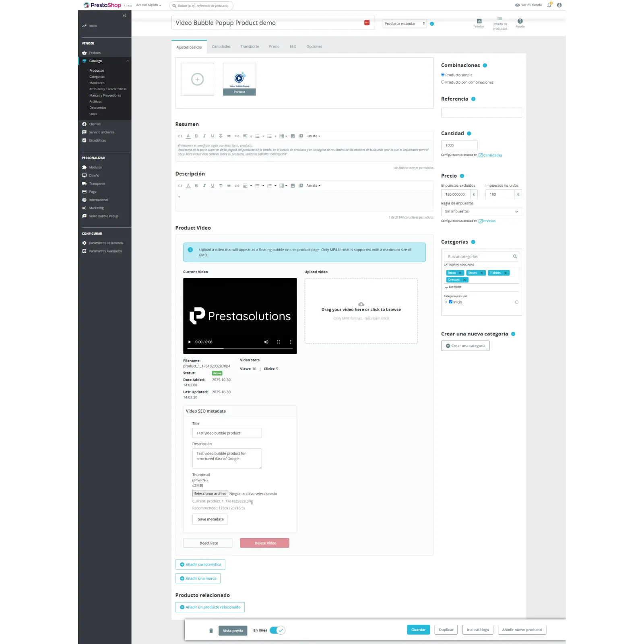The width and height of the screenshot is (644, 644).
Task: Toggle the En línea switch
Action: pos(277,630)
